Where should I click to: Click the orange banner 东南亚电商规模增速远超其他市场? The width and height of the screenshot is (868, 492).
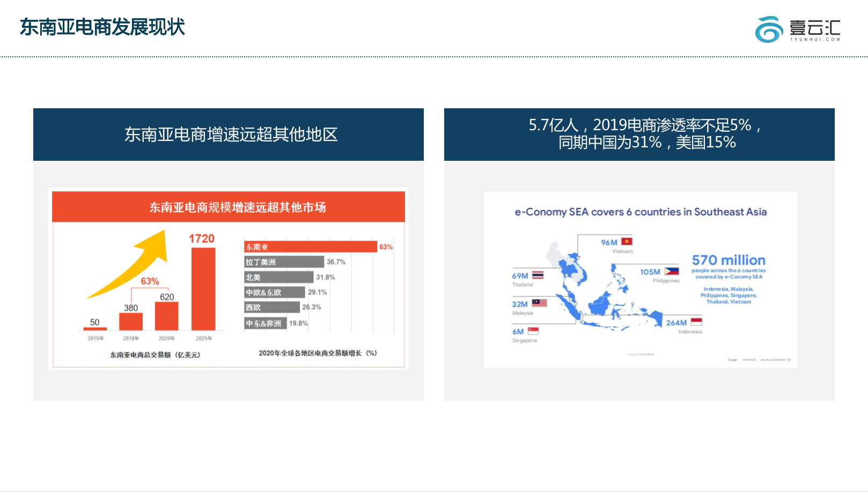click(x=229, y=207)
